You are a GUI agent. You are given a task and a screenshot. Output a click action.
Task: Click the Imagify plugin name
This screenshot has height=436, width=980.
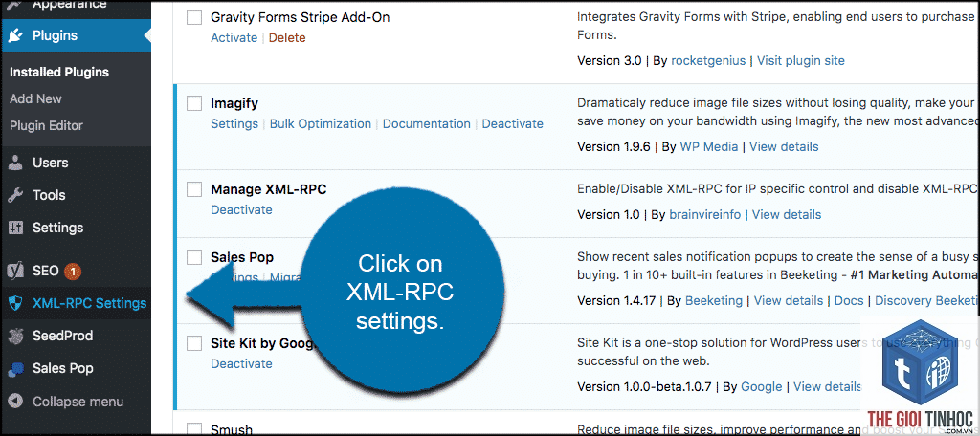(x=234, y=103)
